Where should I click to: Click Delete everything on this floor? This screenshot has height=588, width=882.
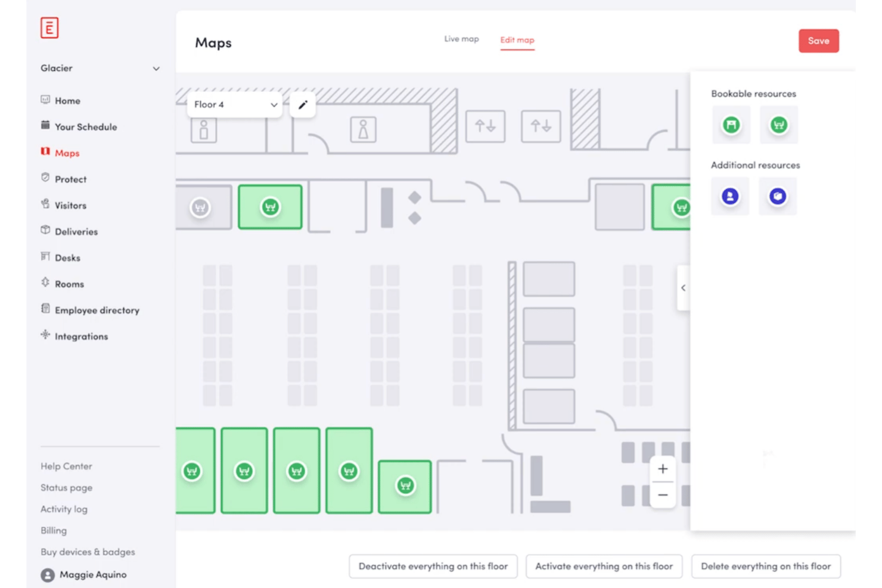pos(766,567)
